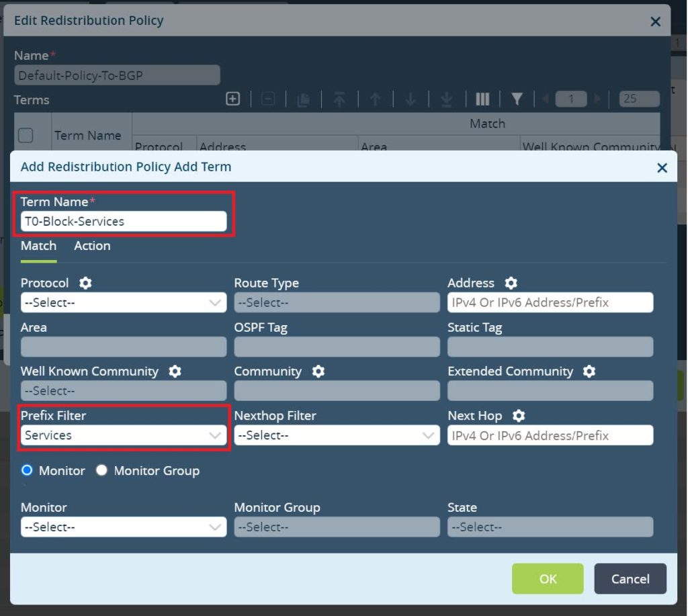
Task: Add a new term using the plus icon
Action: 232,98
